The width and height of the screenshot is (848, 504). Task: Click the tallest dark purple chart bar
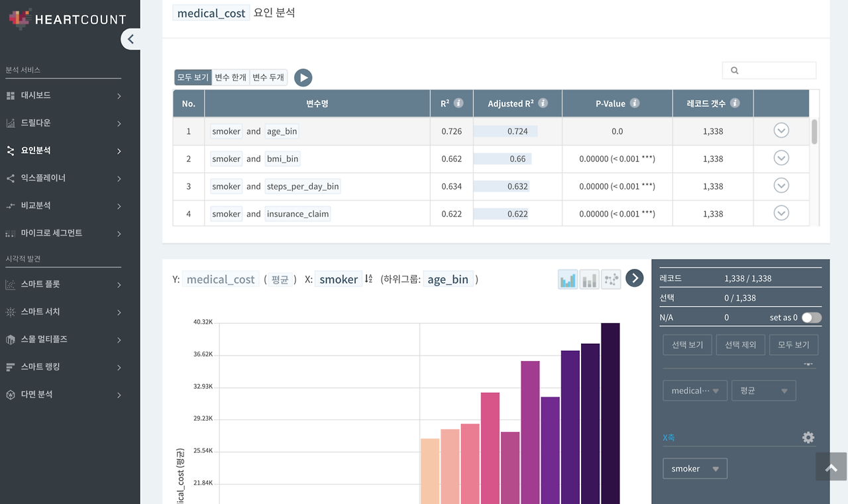click(610, 413)
